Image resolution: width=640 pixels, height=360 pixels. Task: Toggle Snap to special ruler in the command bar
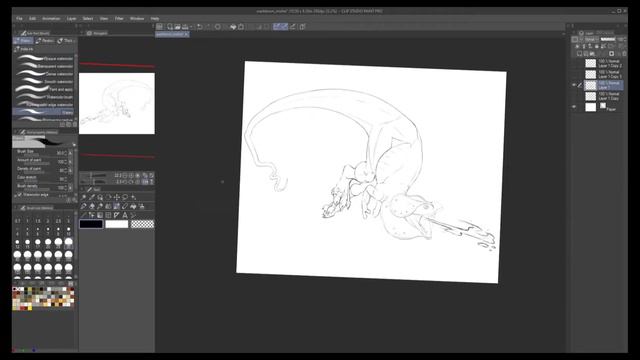284,27
